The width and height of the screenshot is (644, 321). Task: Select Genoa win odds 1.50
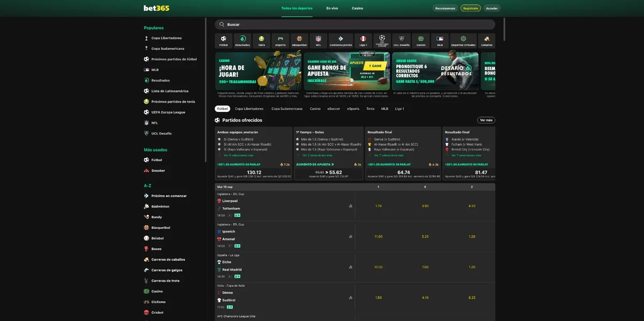click(378, 297)
